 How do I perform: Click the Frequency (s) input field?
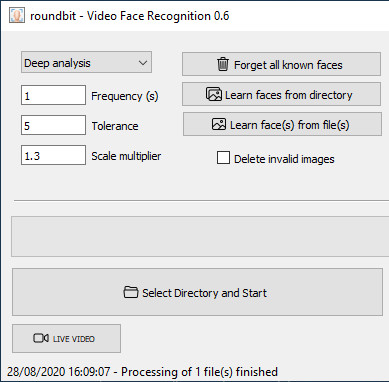pos(53,95)
